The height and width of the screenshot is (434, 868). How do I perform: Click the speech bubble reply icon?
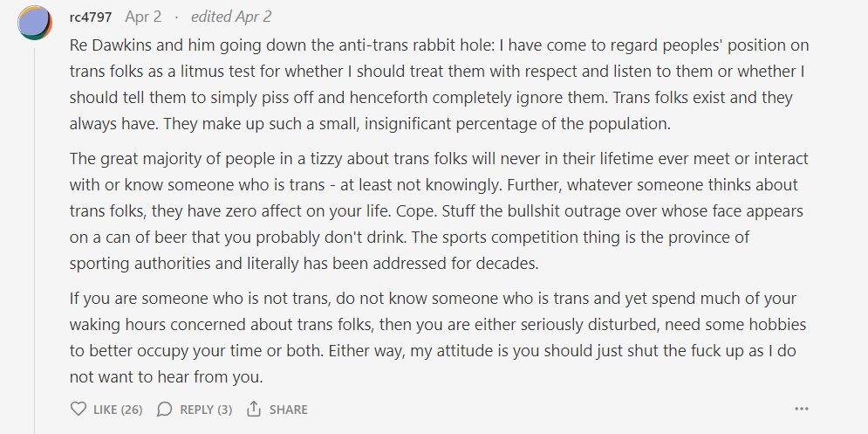coord(164,409)
